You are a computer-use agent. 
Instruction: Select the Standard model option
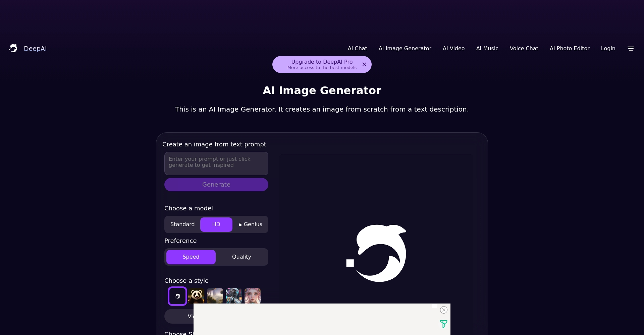pos(182,224)
